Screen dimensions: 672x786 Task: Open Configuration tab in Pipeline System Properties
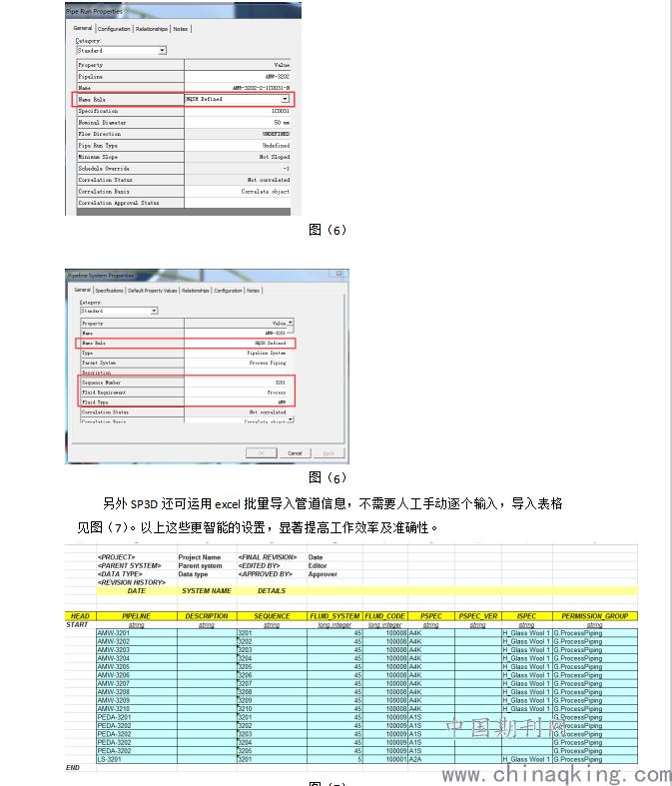tap(228, 291)
